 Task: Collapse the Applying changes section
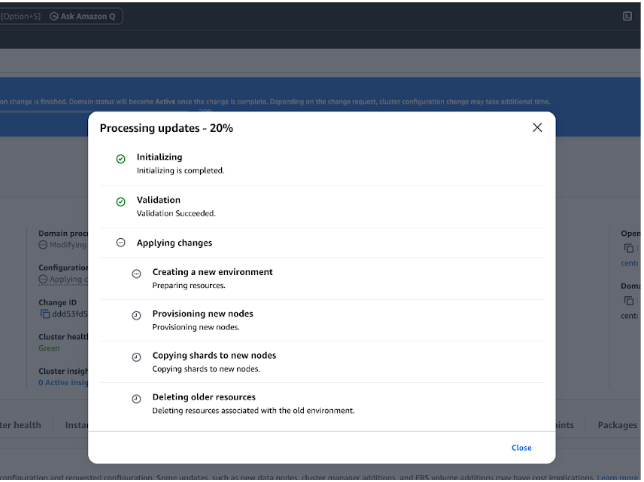click(x=120, y=243)
